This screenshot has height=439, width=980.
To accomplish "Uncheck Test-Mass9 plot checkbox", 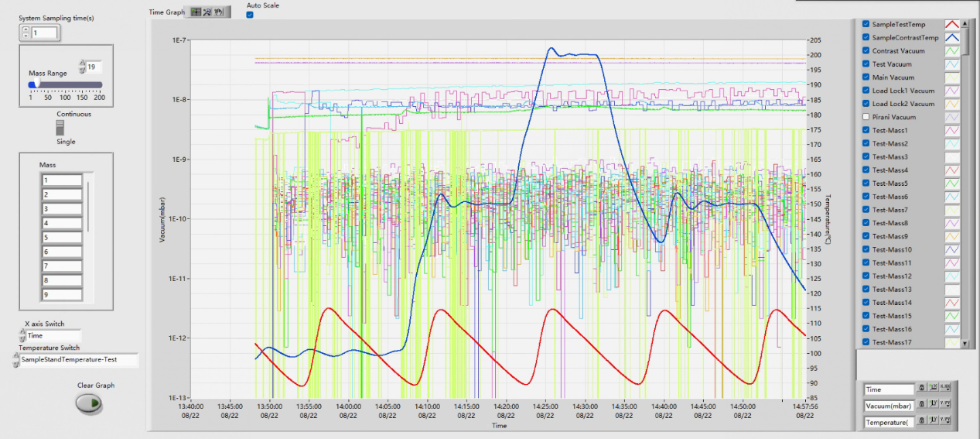I will tap(866, 236).
